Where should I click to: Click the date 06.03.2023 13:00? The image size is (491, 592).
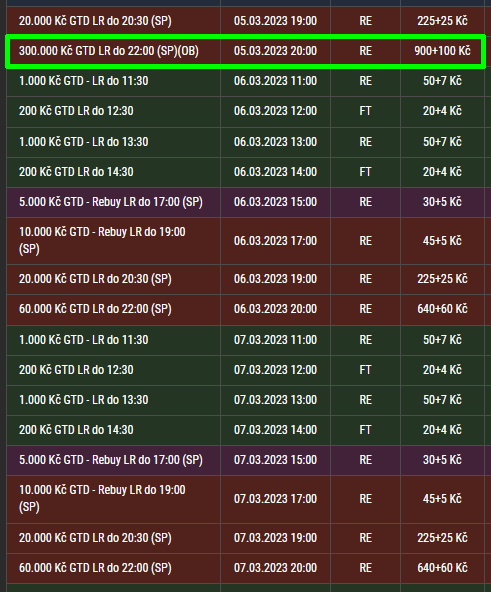(x=275, y=142)
